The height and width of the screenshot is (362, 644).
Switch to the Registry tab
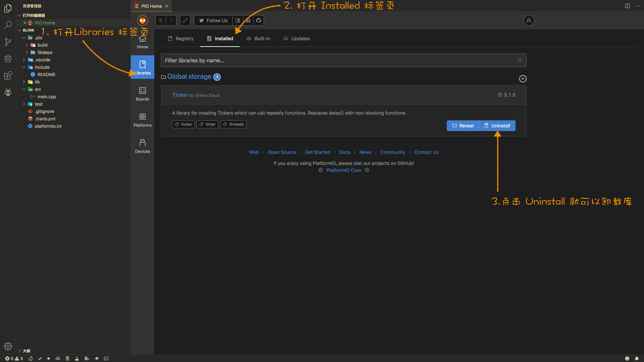click(181, 39)
